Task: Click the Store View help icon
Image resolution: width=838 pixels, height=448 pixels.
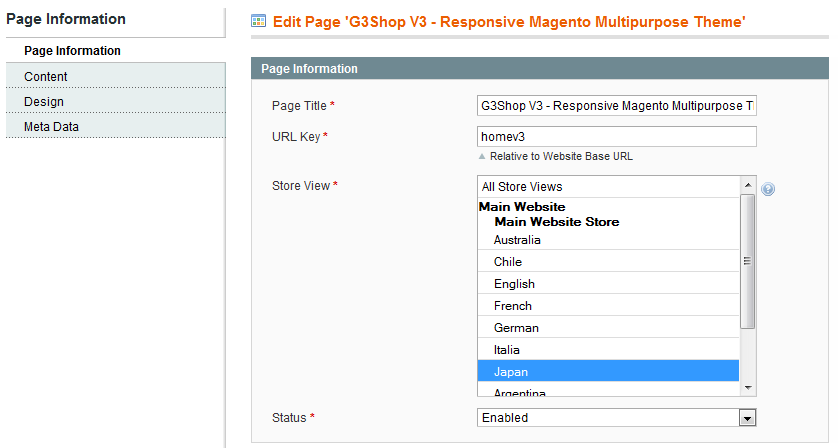Action: click(x=767, y=189)
